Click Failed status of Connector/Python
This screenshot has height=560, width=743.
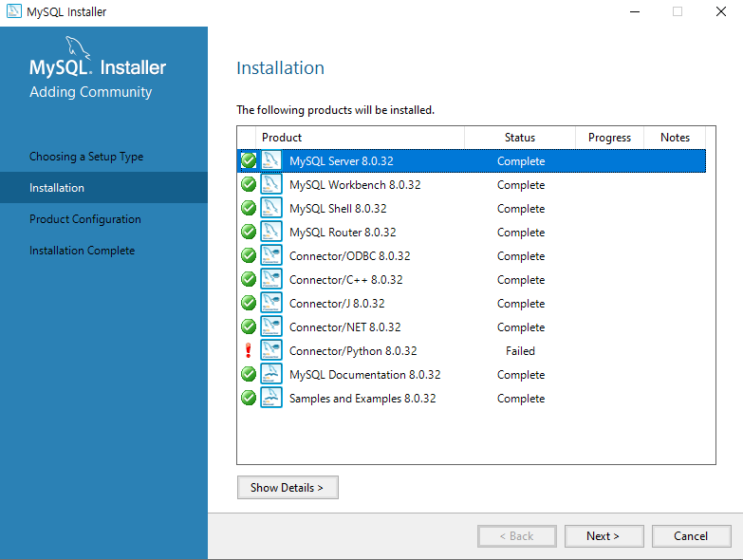(520, 350)
